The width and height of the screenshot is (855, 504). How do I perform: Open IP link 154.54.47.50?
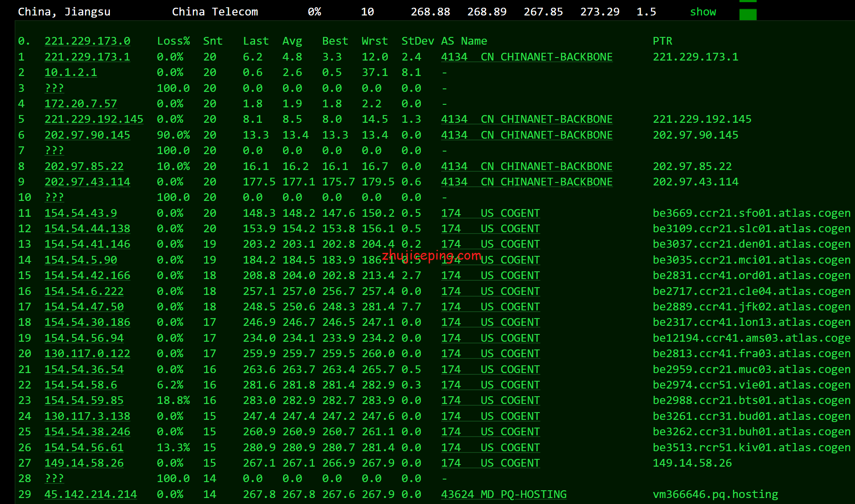click(x=84, y=307)
